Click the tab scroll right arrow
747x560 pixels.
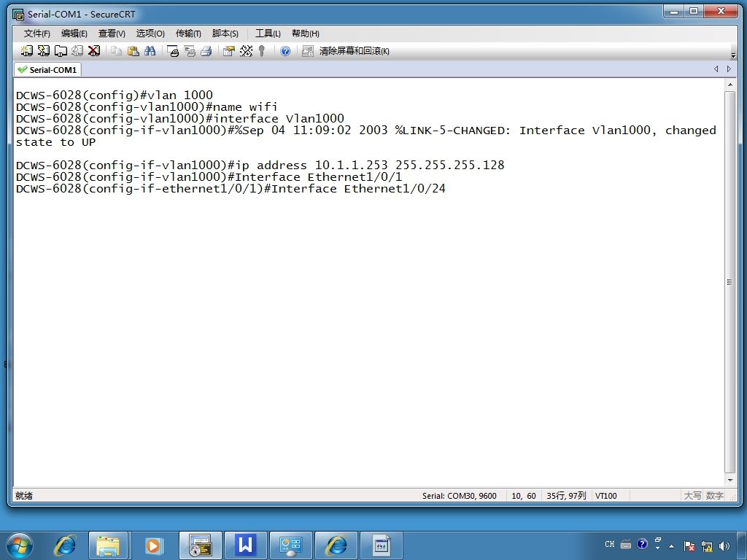729,69
